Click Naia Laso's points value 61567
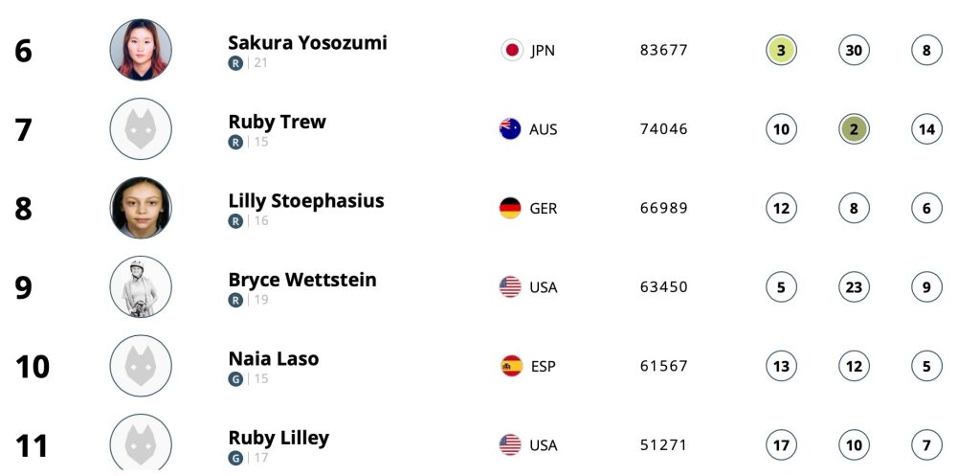980x476 pixels. point(664,366)
